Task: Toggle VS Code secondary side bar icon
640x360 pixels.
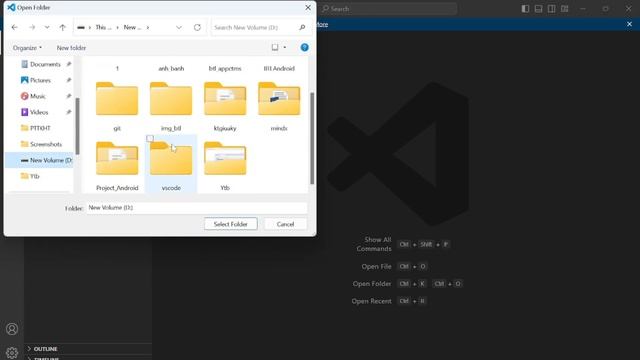Action: point(551,9)
